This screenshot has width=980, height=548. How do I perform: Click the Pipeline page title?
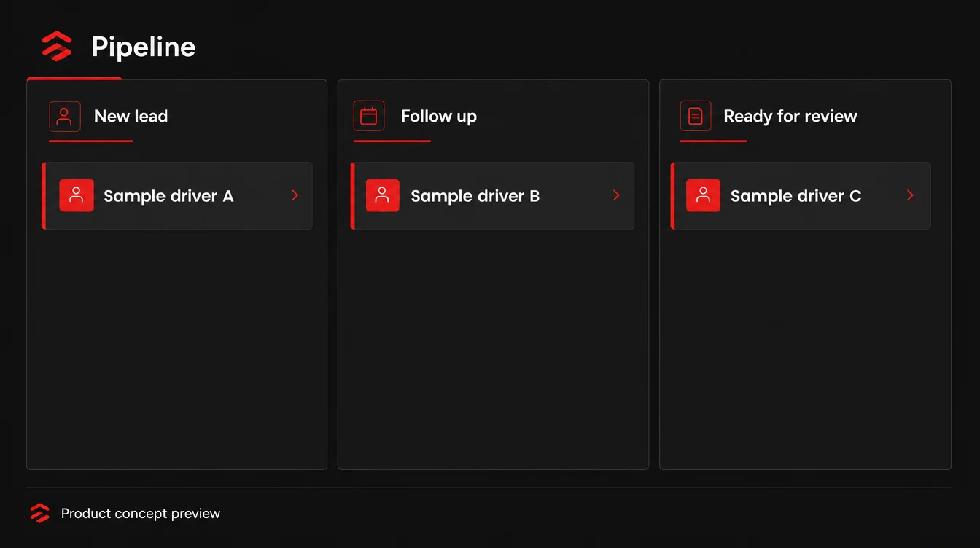point(144,47)
